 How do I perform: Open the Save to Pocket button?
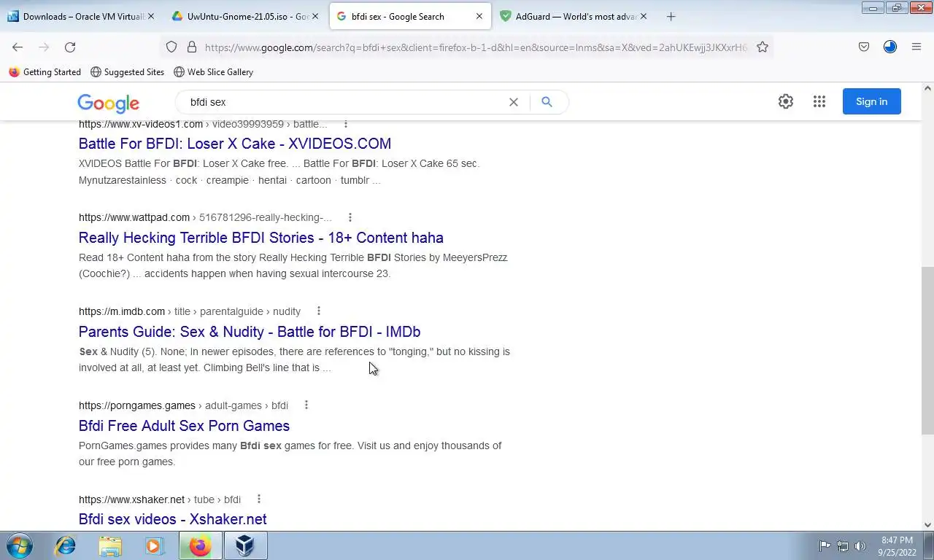tap(864, 47)
